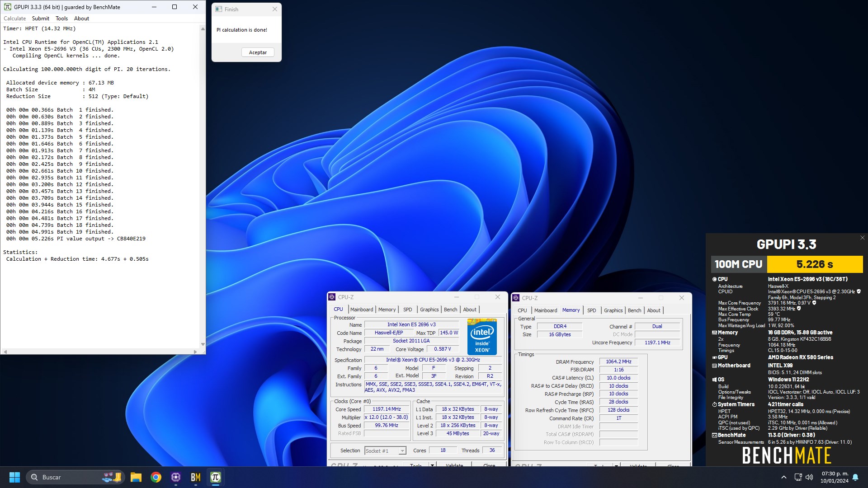The width and height of the screenshot is (868, 488).
Task: Click Aceptar in the Finish dialog
Action: pyautogui.click(x=258, y=52)
